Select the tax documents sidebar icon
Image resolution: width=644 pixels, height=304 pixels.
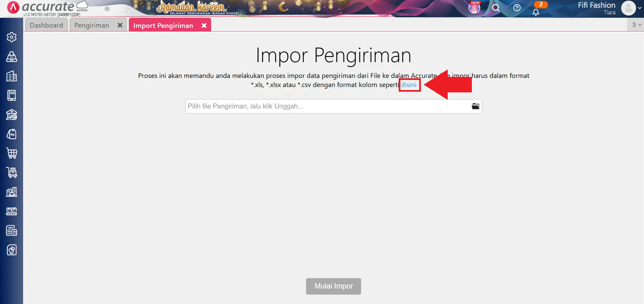[12, 230]
